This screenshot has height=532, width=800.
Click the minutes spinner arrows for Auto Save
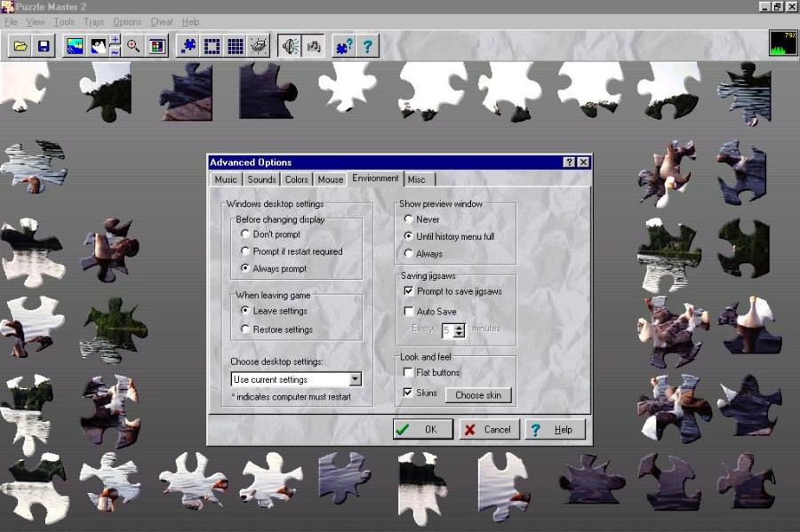click(x=459, y=330)
